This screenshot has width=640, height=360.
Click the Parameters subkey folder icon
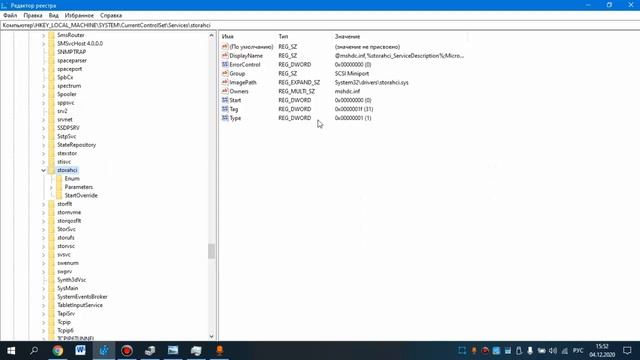point(59,187)
